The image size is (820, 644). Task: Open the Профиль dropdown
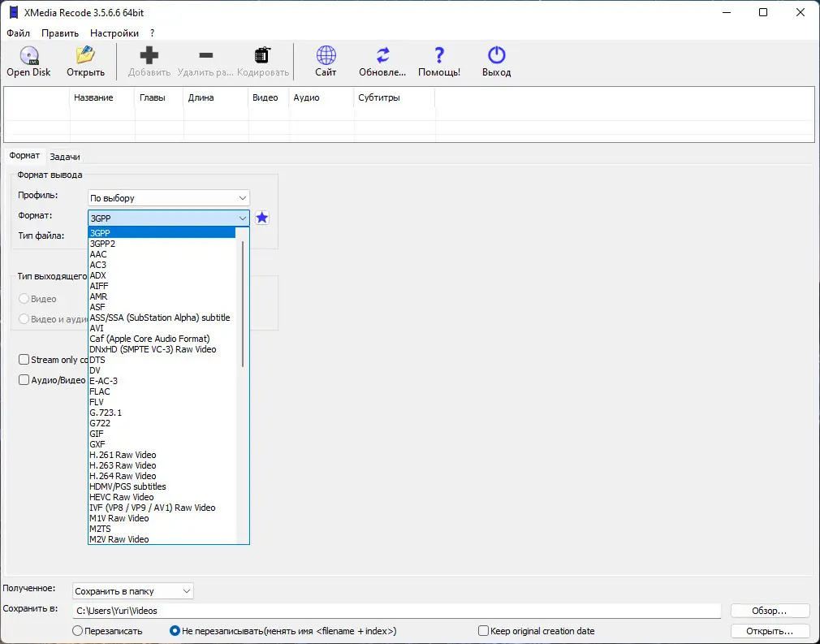tap(168, 198)
